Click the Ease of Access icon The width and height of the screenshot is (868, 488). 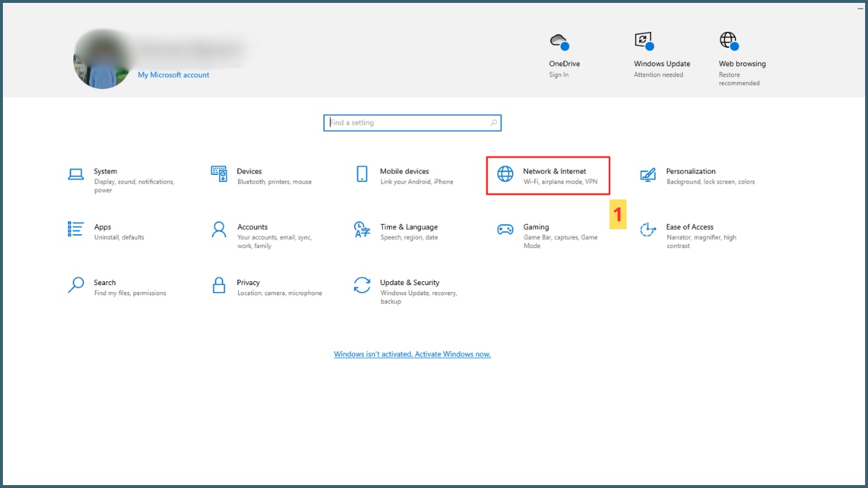(647, 230)
